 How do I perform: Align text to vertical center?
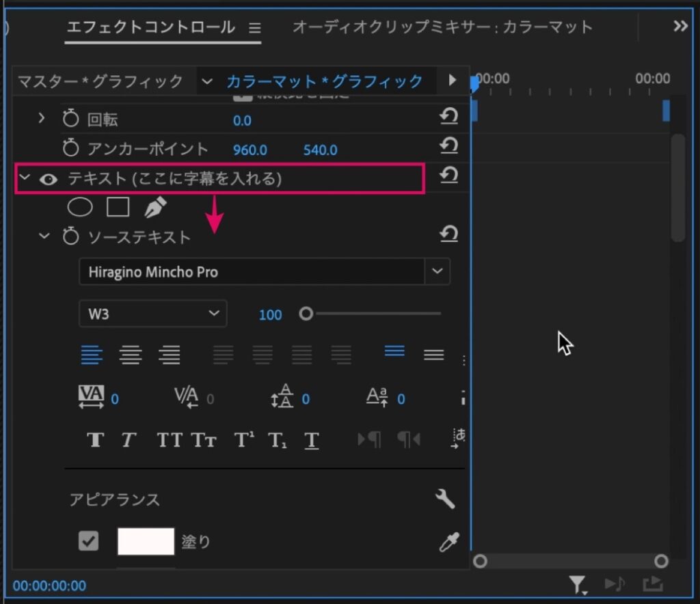coord(433,355)
